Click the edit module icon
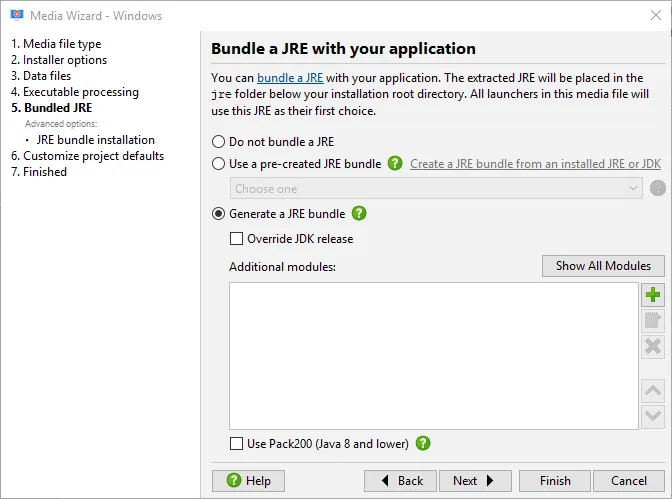The height and width of the screenshot is (499, 672). point(653,321)
